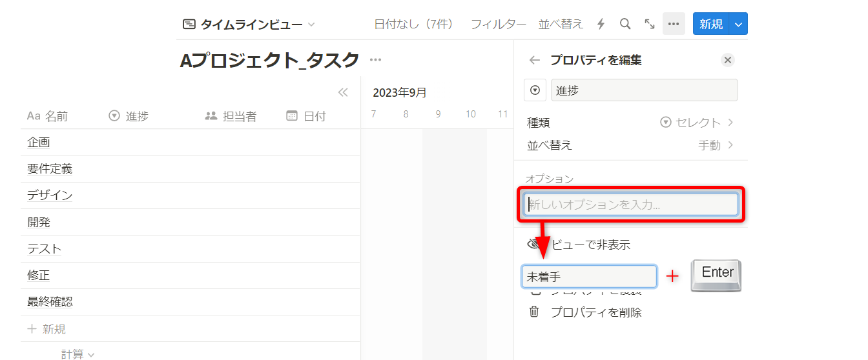Toggle hide in view eye icon
The image size is (868, 360).
tap(532, 245)
